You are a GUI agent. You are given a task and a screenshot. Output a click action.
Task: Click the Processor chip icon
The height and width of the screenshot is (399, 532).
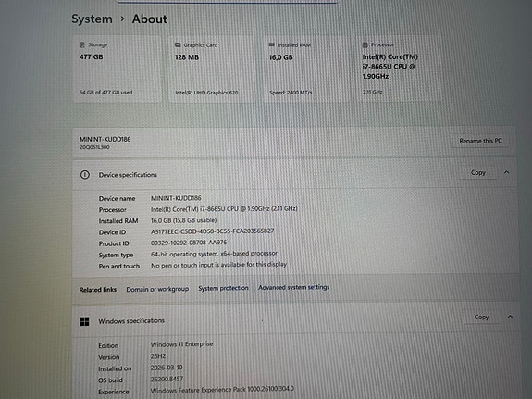[365, 44]
